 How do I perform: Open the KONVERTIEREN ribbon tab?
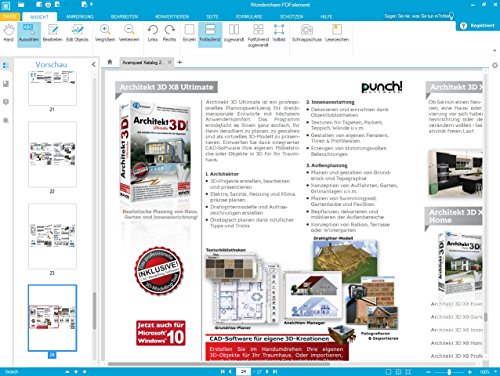click(x=172, y=16)
